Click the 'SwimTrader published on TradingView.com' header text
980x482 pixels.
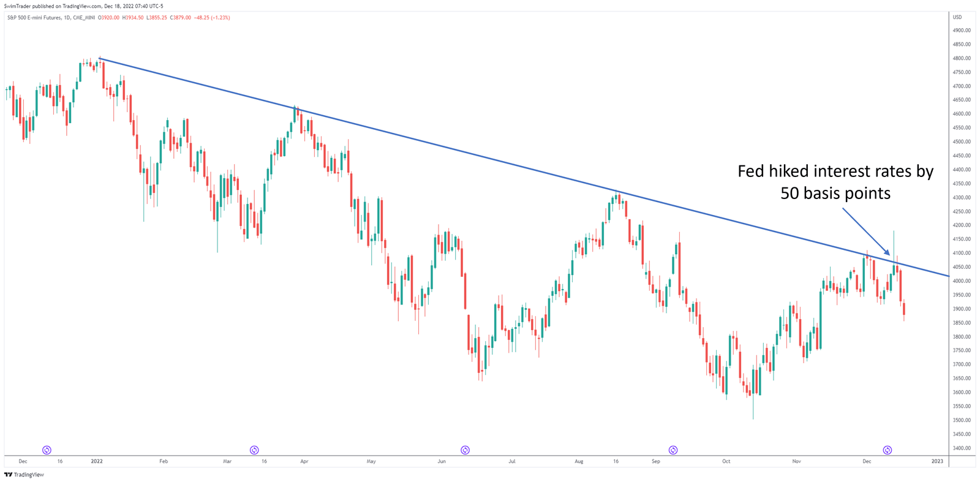53,6
